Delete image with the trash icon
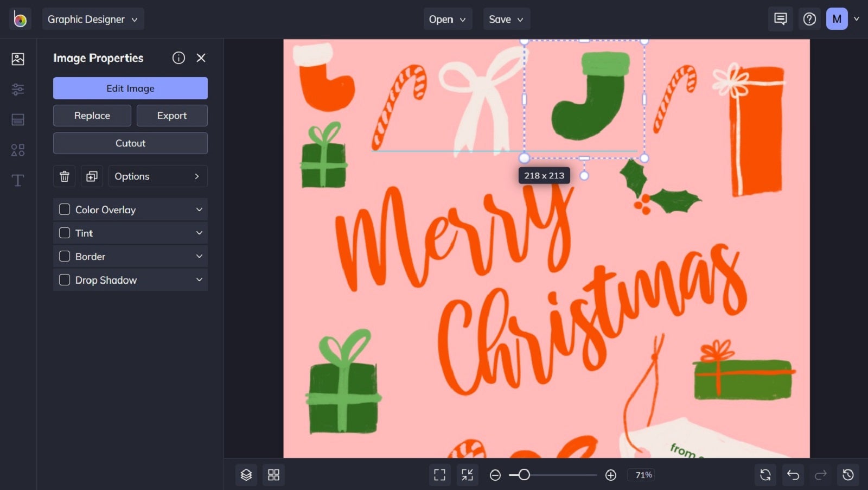 (65, 176)
